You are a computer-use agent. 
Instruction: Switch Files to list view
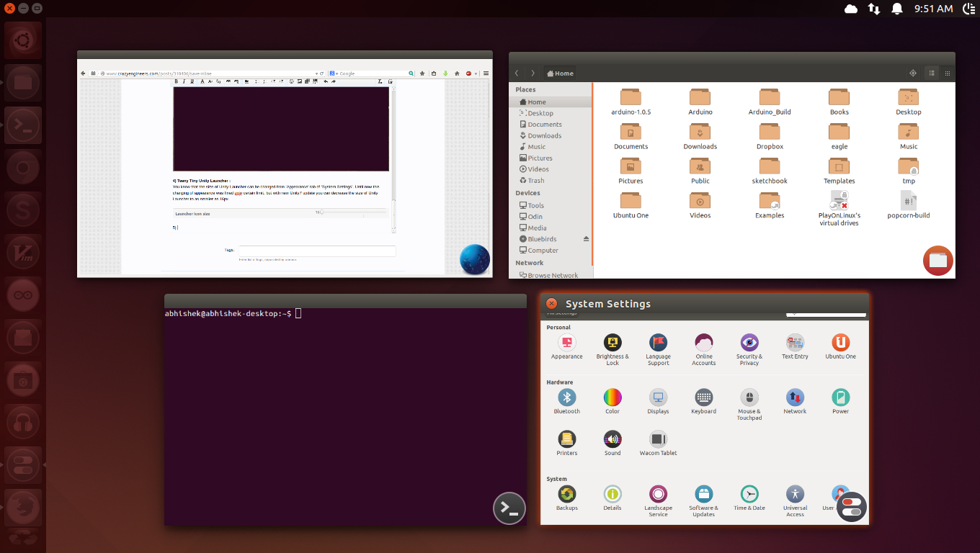(x=932, y=73)
